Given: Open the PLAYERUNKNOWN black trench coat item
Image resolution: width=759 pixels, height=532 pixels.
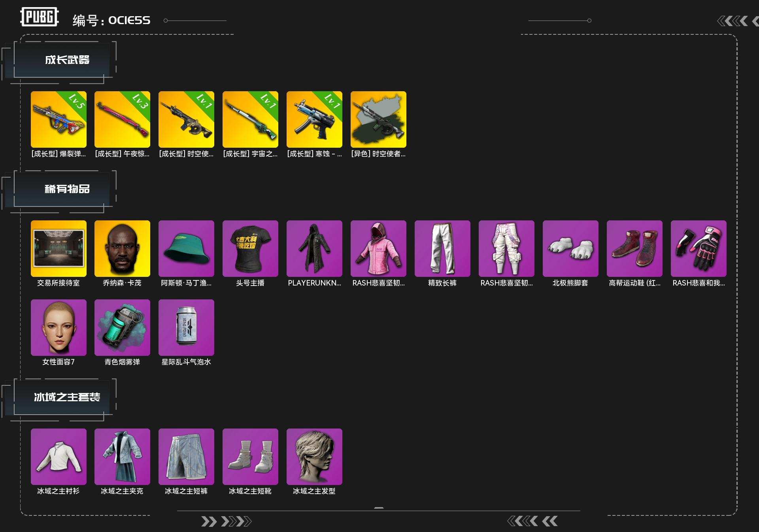Looking at the screenshot, I should 314,248.
